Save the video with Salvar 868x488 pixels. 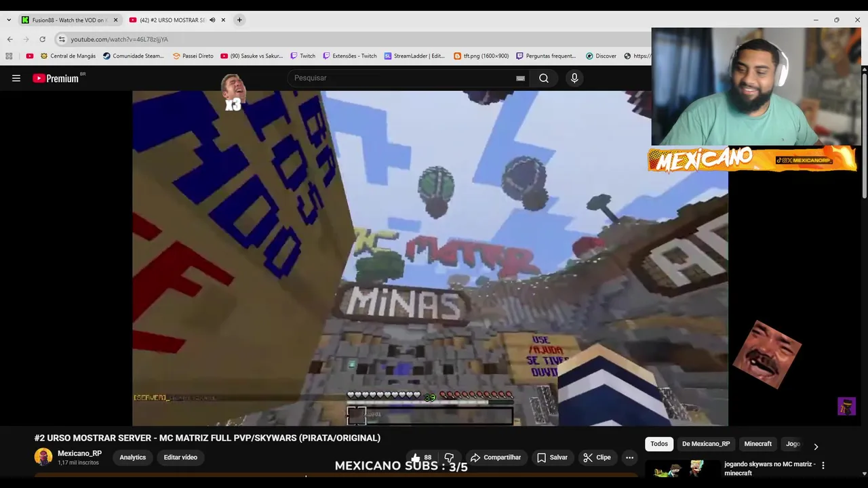pyautogui.click(x=553, y=457)
